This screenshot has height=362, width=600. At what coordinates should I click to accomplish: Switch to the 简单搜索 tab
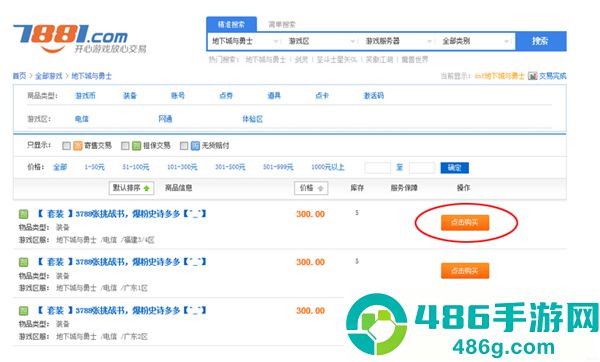(x=282, y=24)
